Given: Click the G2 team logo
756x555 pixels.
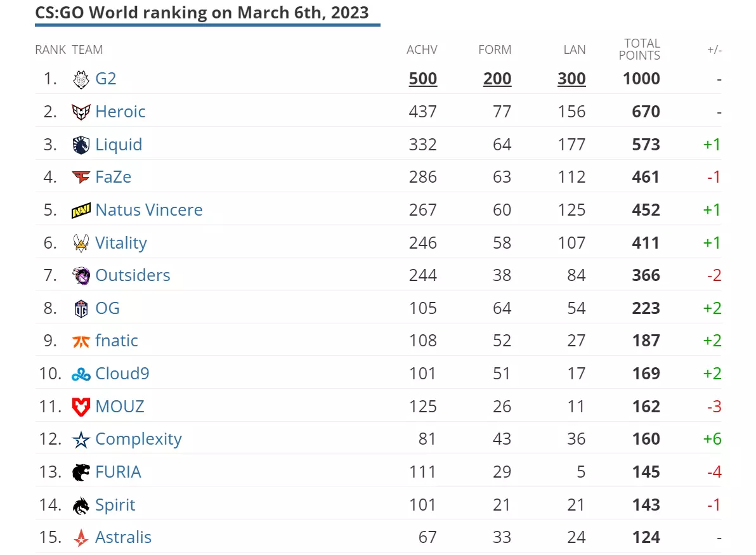Looking at the screenshot, I should [81, 79].
